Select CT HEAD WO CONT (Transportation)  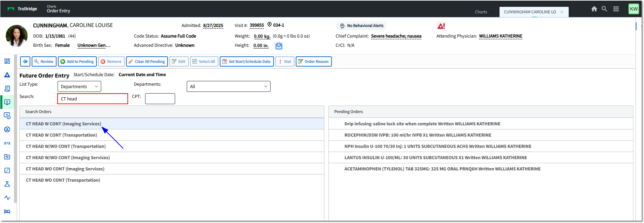(172, 180)
